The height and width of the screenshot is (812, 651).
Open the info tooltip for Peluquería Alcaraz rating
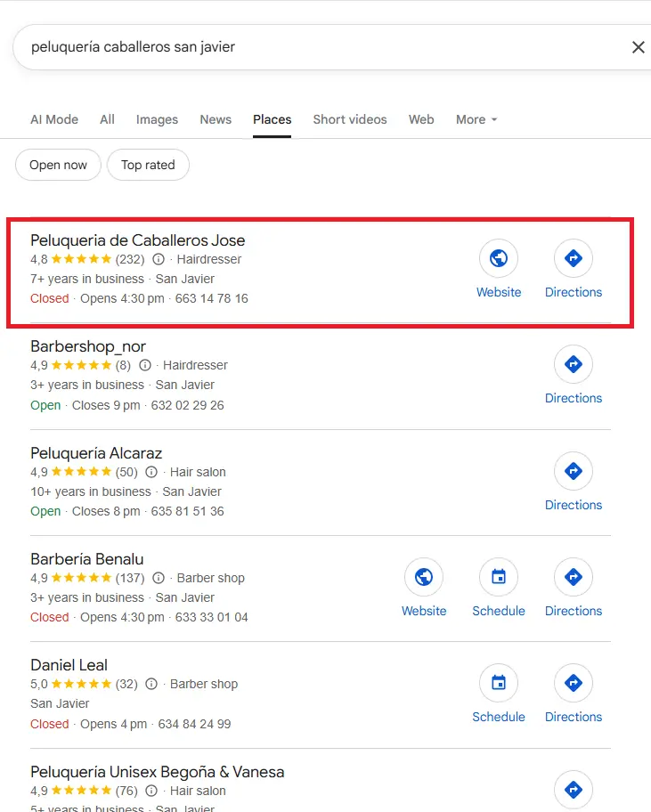tap(151, 472)
